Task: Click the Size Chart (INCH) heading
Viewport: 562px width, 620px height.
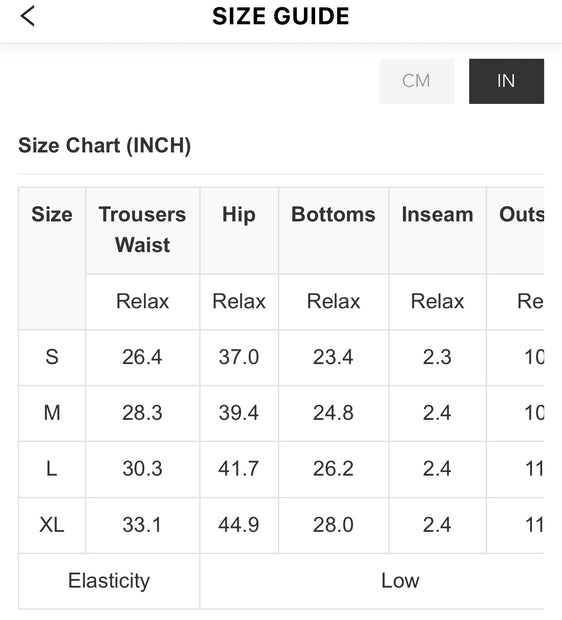Action: click(x=104, y=145)
